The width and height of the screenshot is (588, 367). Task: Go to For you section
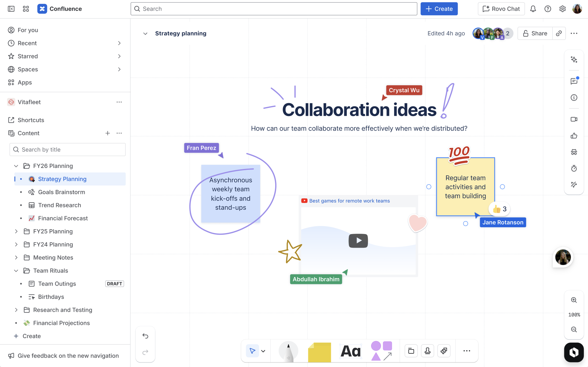(28, 30)
